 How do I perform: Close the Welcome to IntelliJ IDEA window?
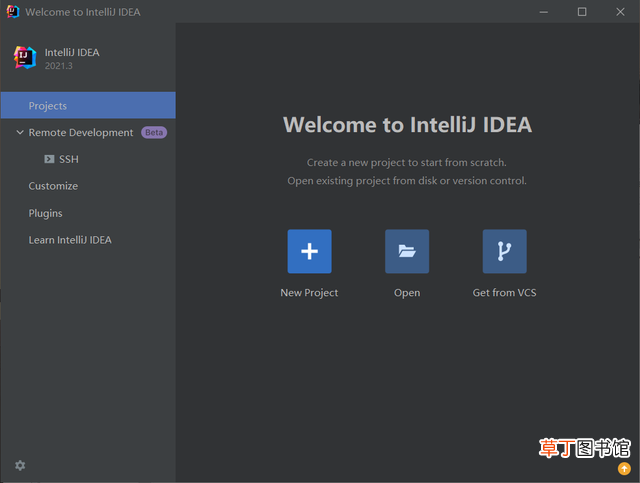click(620, 12)
